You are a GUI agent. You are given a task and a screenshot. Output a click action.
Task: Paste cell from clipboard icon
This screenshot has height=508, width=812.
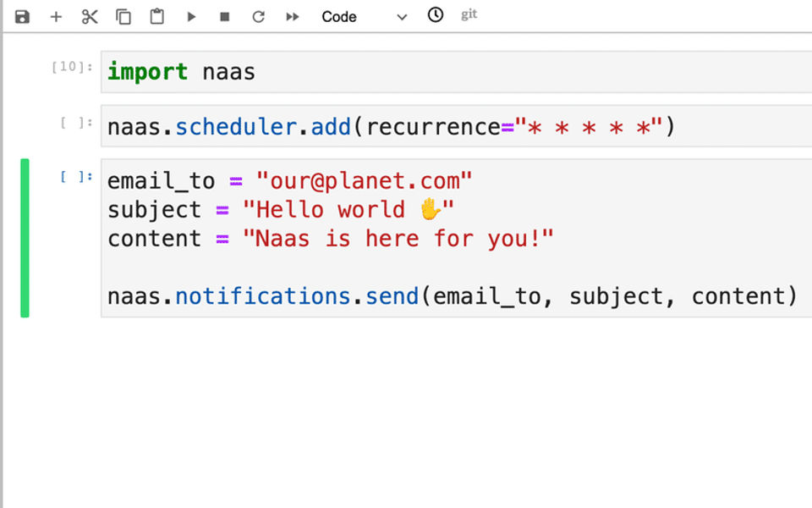[157, 17]
